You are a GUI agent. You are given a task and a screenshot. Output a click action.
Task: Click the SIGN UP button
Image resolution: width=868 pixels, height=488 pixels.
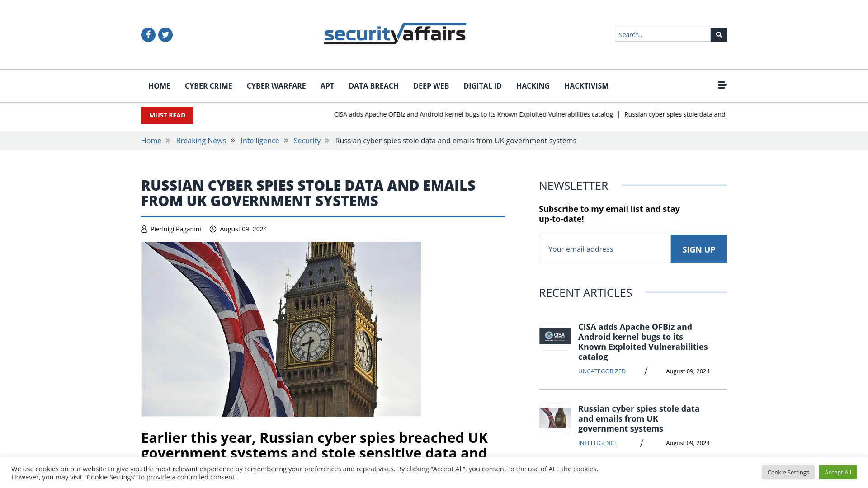point(698,249)
